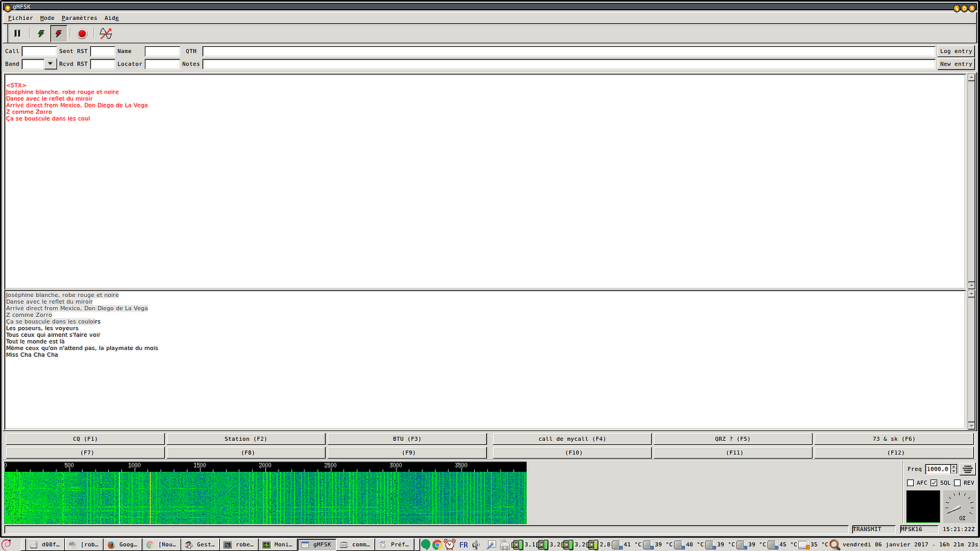Switch to the Firefox 'Goog…' taskbar window
This screenshot has width=980, height=551.
point(123,544)
